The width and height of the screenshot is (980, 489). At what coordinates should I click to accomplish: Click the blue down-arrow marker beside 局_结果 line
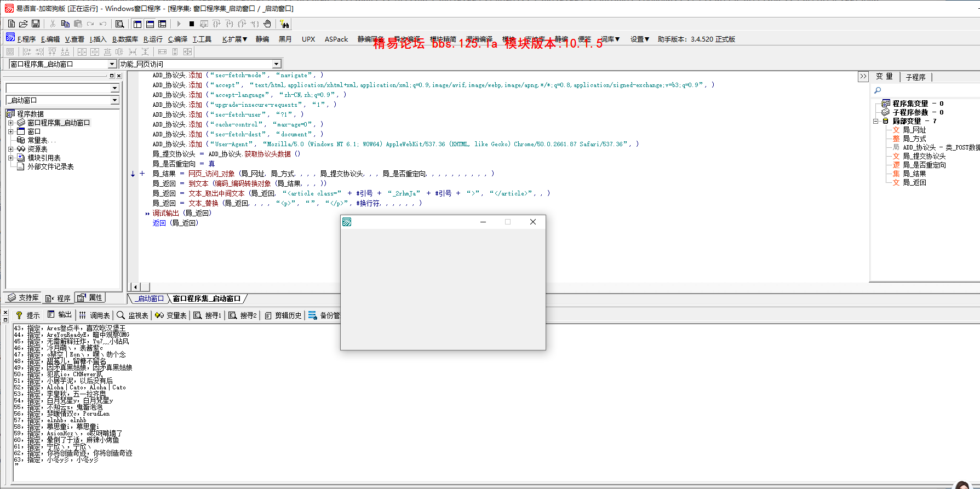[x=133, y=174]
